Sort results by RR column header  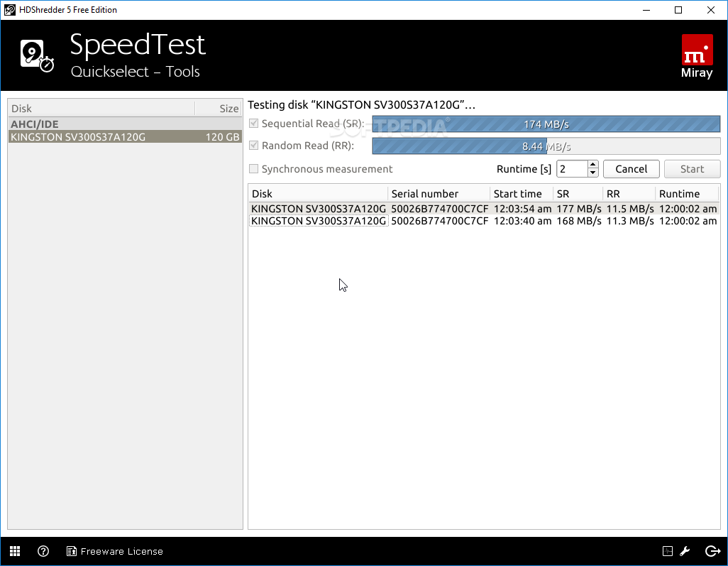[x=629, y=194]
